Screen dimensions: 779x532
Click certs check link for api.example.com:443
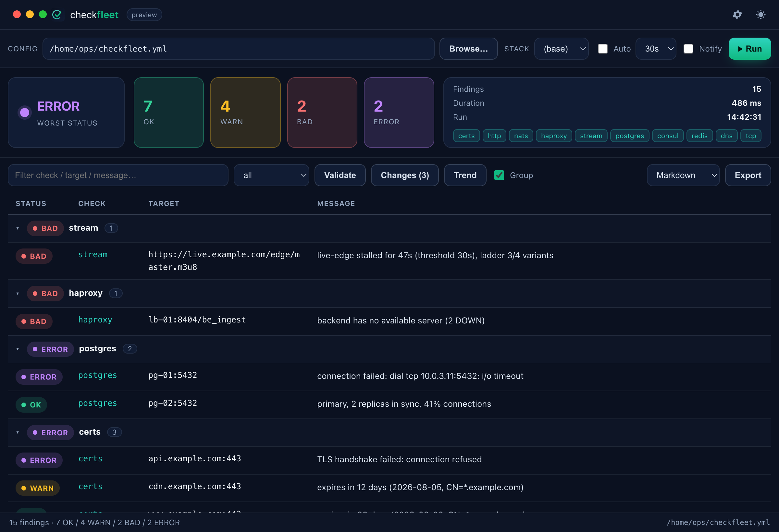click(x=90, y=459)
